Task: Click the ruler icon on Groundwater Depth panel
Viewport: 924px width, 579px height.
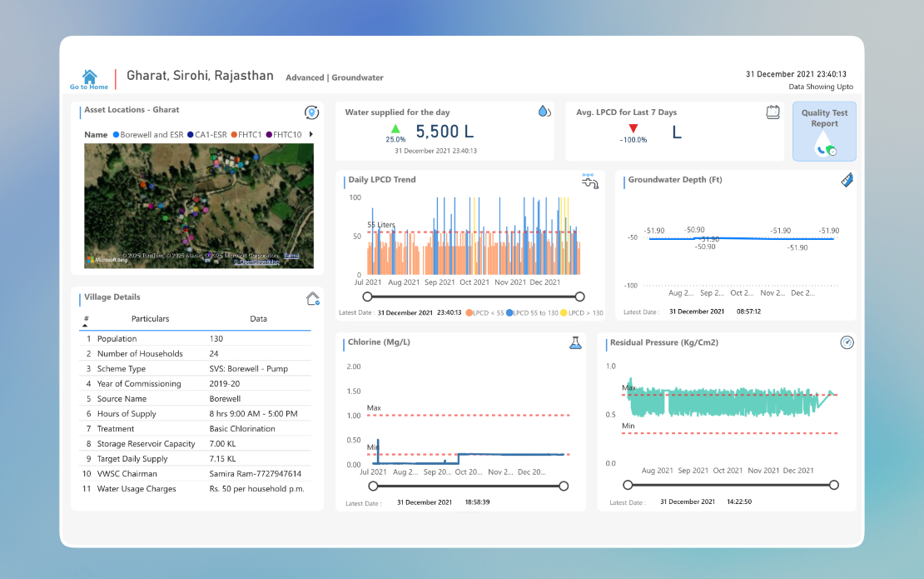Action: pos(847,180)
